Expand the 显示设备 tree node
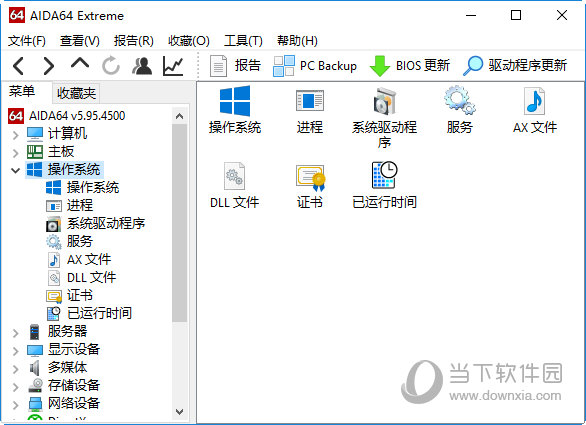Screen dimensions: 586x425 click(x=15, y=351)
